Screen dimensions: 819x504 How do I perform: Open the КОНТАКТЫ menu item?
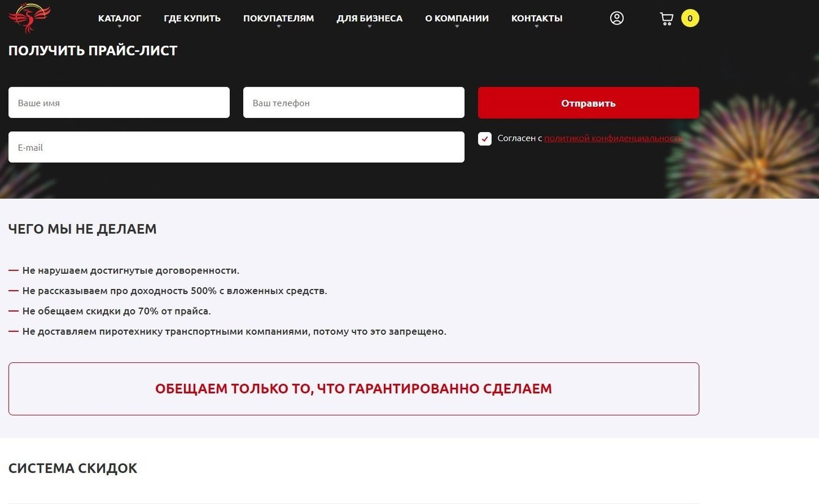pyautogui.click(x=537, y=18)
